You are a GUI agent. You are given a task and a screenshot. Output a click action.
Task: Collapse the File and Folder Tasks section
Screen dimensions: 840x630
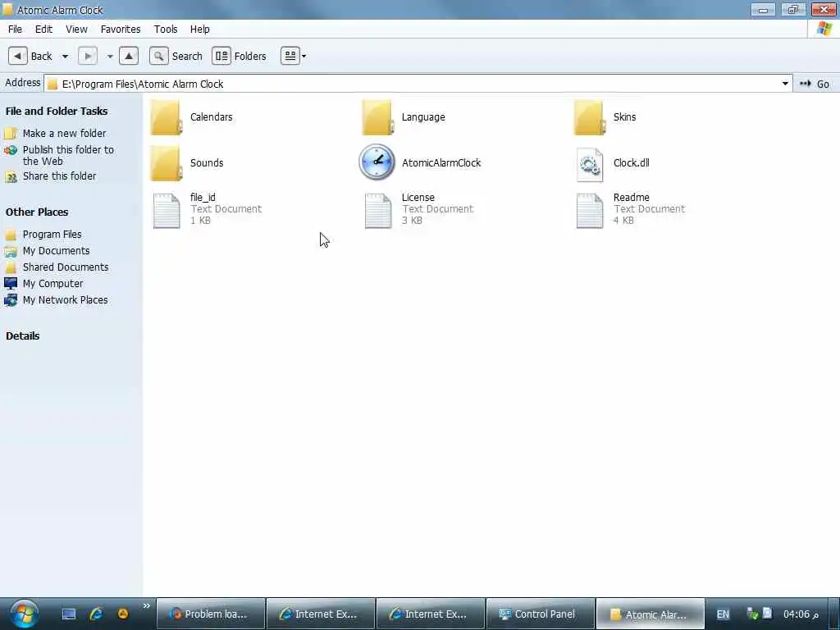point(57,111)
